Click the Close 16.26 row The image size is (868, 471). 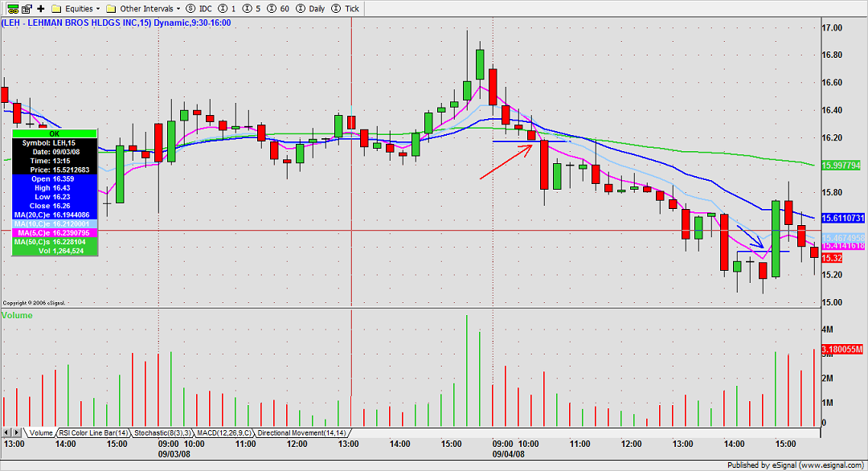pos(55,206)
